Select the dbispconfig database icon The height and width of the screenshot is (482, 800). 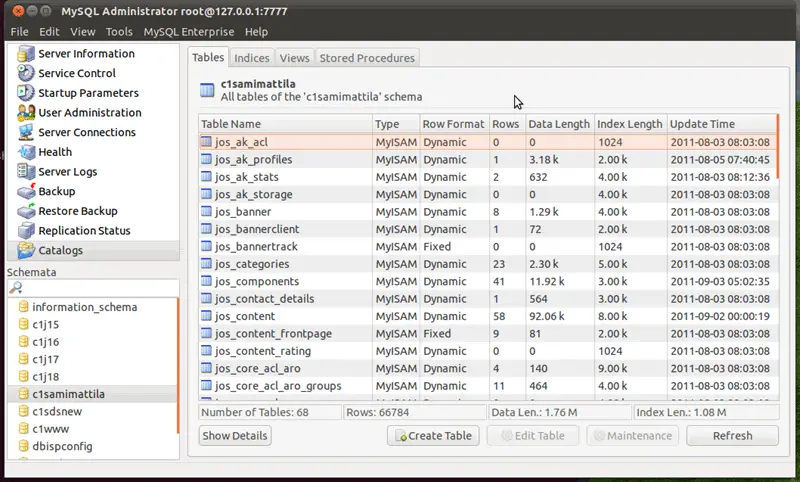(23, 446)
